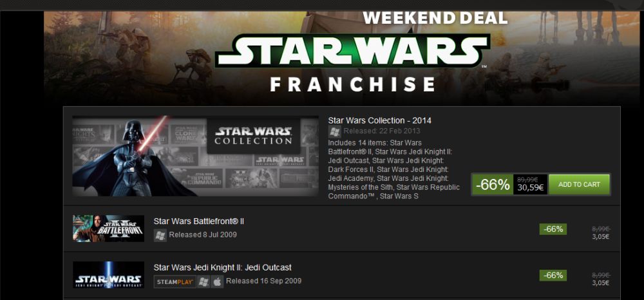The height and width of the screenshot is (300, 644).
Task: Add Star Wars Collection to cart
Action: (579, 185)
